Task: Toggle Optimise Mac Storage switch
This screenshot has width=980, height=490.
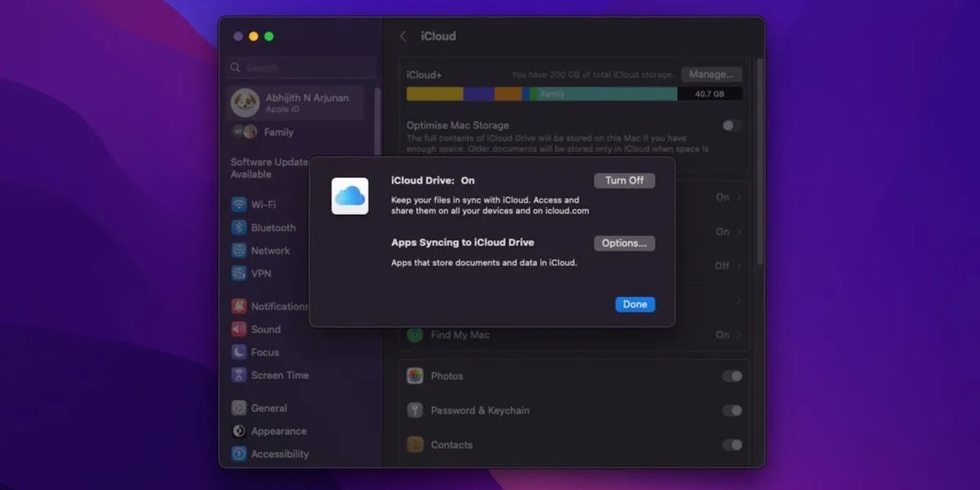Action: pyautogui.click(x=732, y=126)
